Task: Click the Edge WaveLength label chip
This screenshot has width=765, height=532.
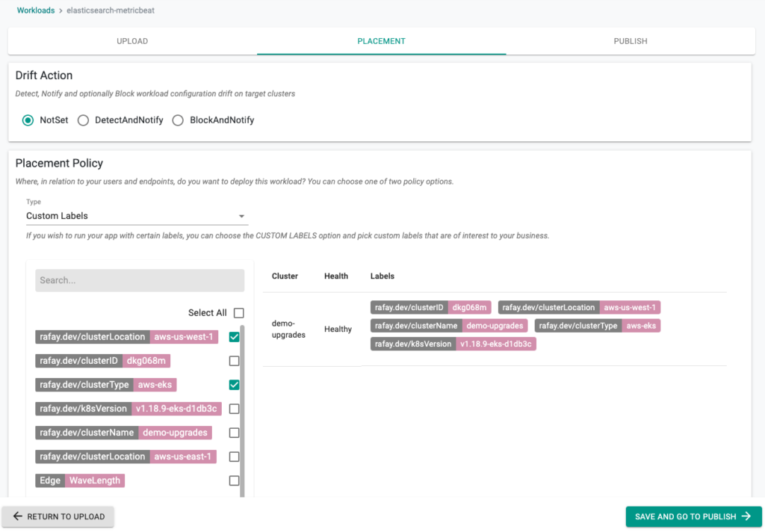Action: click(80, 480)
